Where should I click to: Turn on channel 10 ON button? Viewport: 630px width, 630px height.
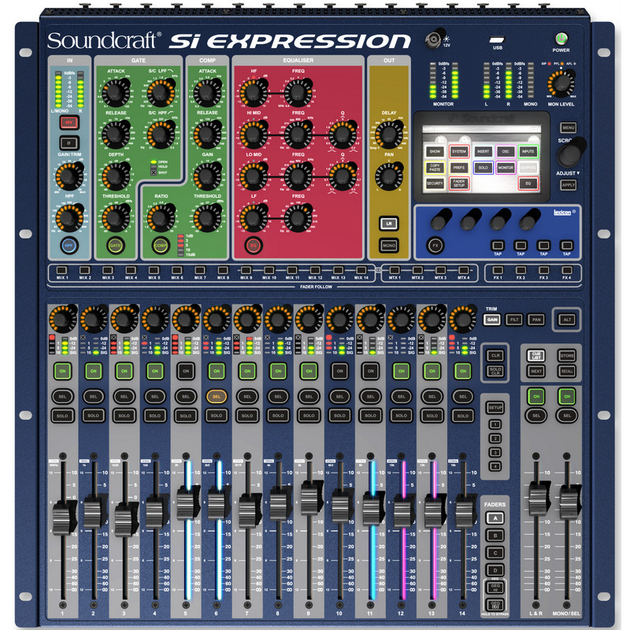[340, 371]
